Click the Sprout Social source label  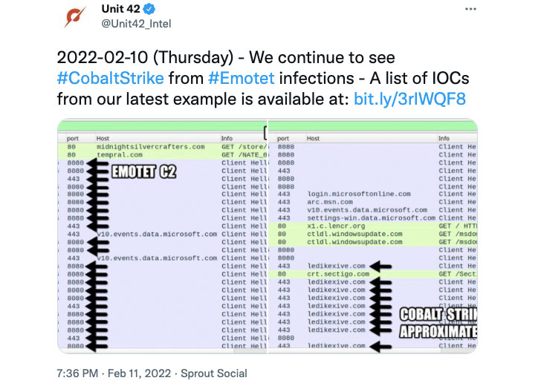(x=213, y=373)
